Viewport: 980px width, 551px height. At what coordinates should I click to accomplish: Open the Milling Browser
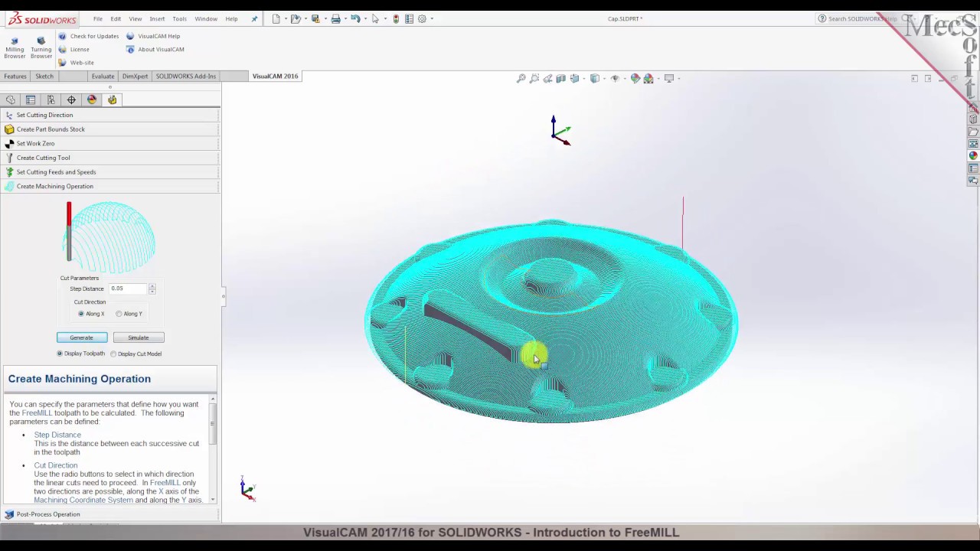[x=15, y=47]
